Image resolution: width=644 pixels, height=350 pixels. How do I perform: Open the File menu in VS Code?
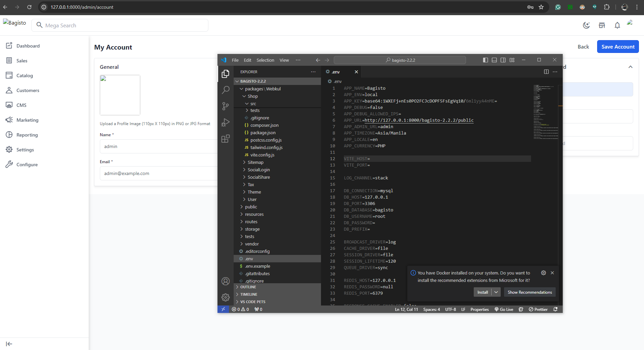[x=235, y=60]
